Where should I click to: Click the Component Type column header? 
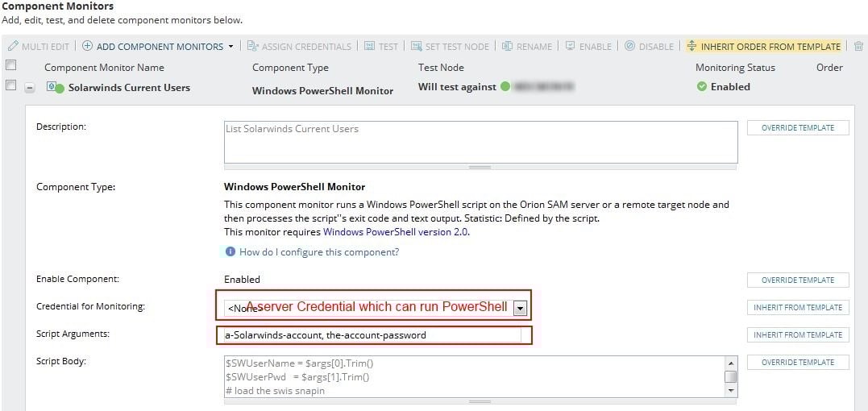[290, 68]
